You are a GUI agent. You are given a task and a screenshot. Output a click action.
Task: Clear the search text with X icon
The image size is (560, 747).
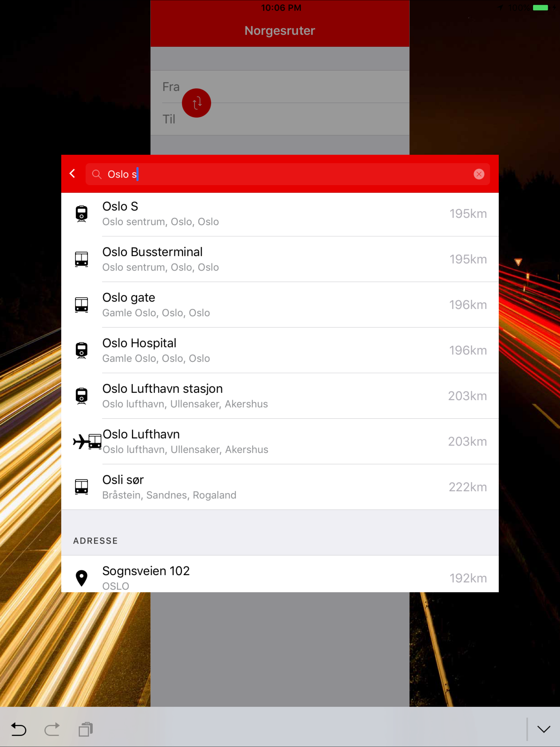click(479, 174)
